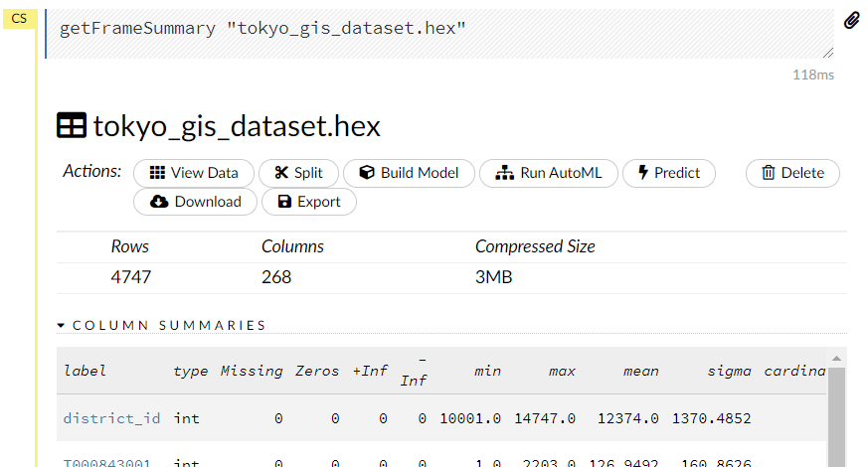The width and height of the screenshot is (868, 467).
Task: Click the "Missing" column header
Action: 252,371
